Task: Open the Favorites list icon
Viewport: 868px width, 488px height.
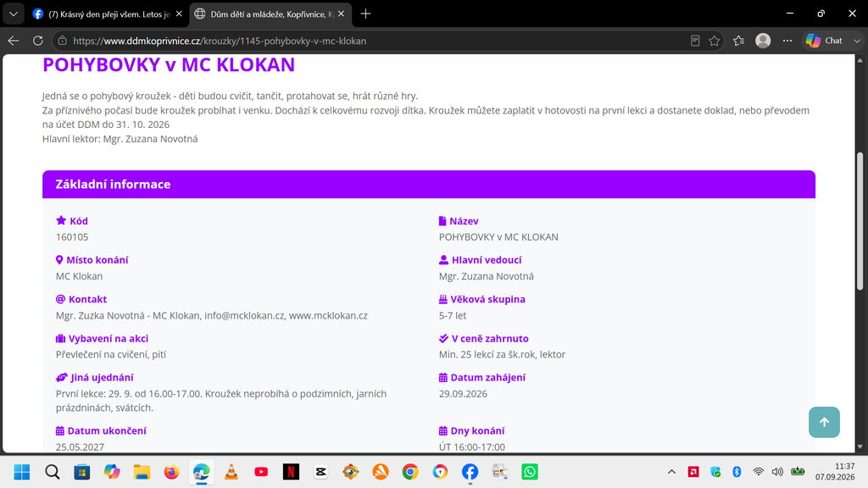Action: click(738, 41)
